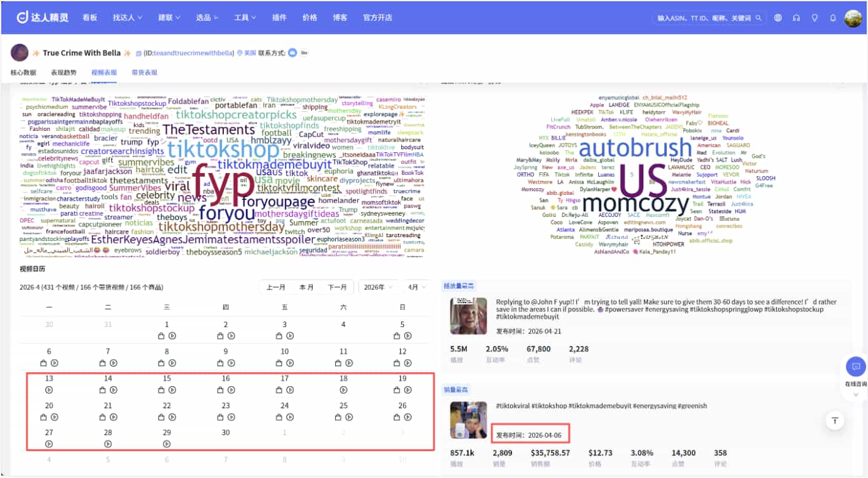Click the back-to-top arrow button
This screenshot has width=868, height=478.
pyautogui.click(x=835, y=421)
